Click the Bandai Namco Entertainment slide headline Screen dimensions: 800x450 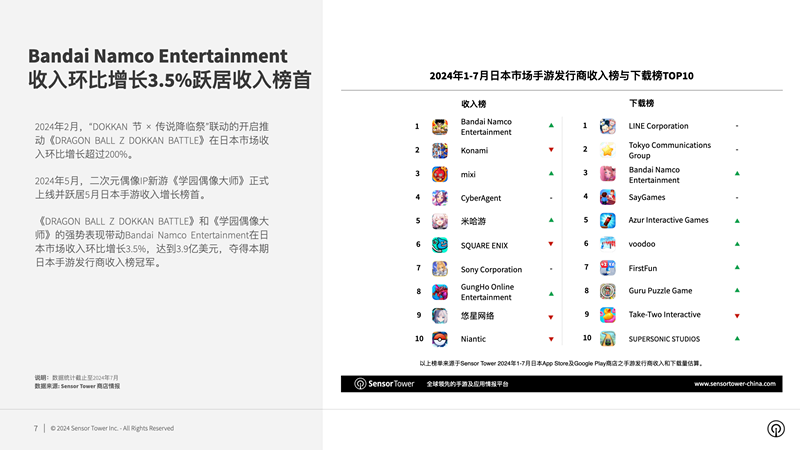click(x=158, y=56)
